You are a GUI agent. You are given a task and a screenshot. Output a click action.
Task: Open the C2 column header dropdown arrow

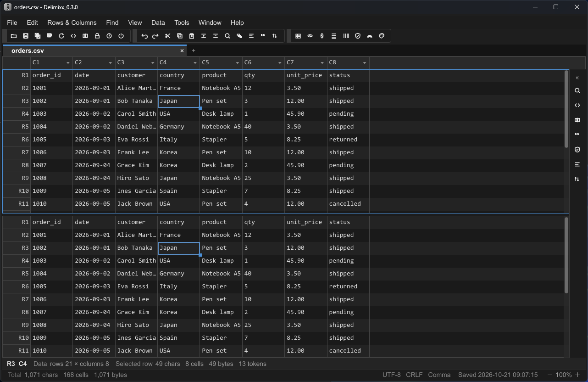(x=111, y=62)
